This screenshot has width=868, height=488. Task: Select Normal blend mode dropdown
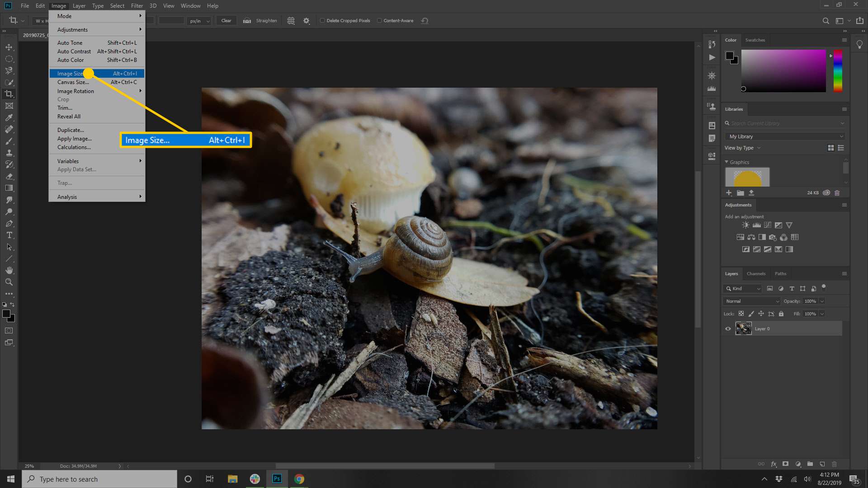750,301
